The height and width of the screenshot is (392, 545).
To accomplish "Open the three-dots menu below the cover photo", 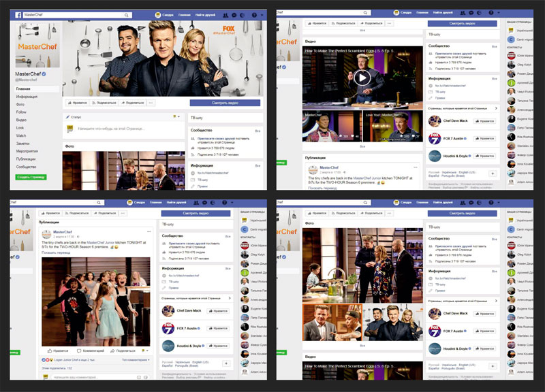I will [151, 103].
